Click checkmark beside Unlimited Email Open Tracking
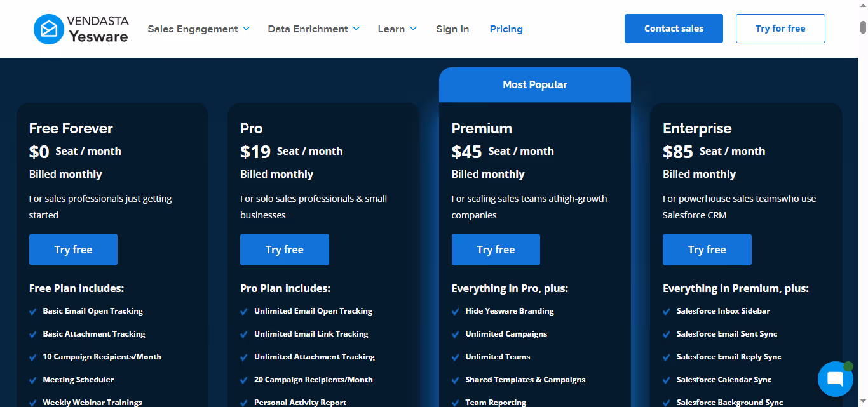The width and height of the screenshot is (868, 407). click(244, 312)
